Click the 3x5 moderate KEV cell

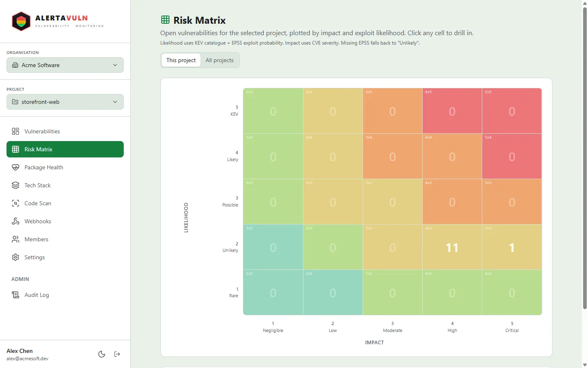392,111
